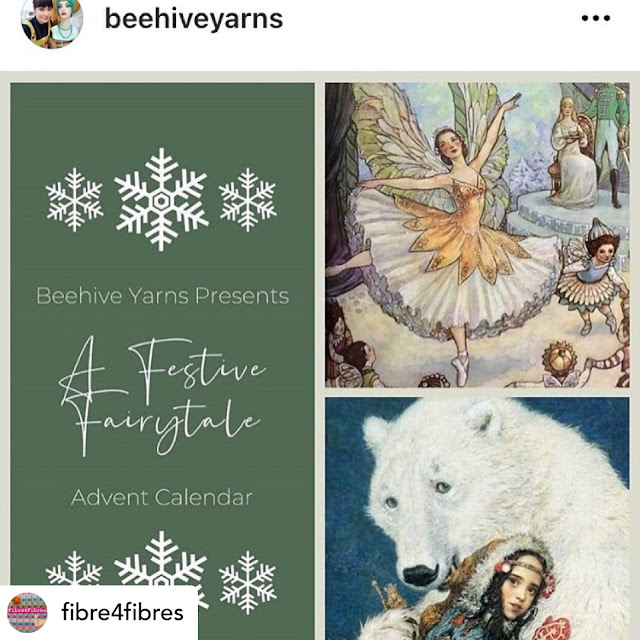Click the girl's face in fur hood
Viewport: 640px width, 640px height.
click(x=518, y=588)
